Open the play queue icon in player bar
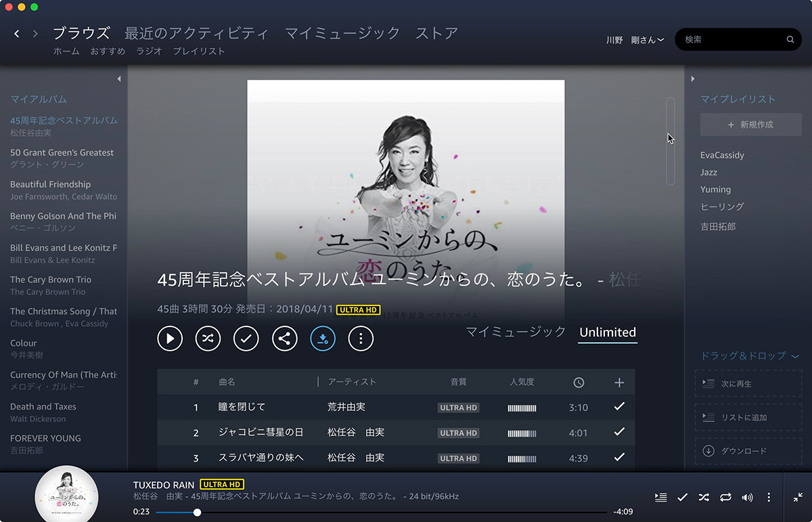The width and height of the screenshot is (812, 522). [x=660, y=498]
